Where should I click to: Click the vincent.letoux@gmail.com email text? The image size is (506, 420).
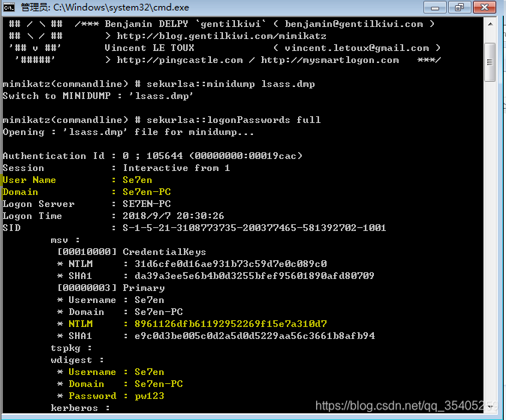tap(357, 48)
